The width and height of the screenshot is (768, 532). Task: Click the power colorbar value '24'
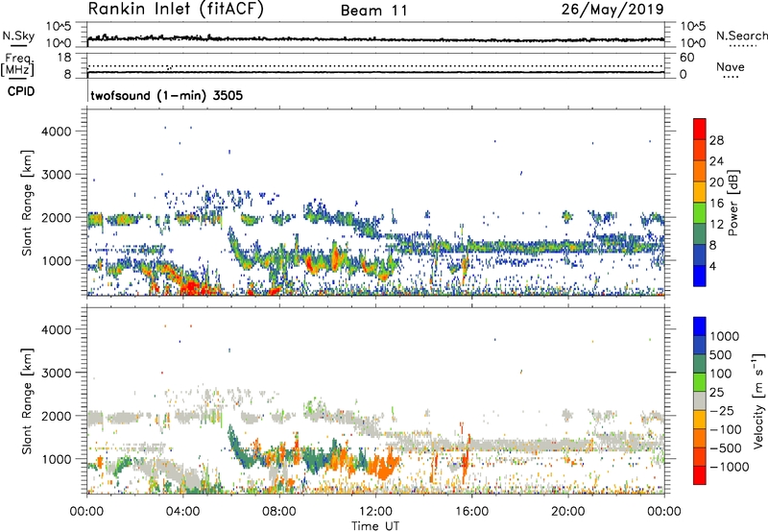pyautogui.click(x=716, y=161)
